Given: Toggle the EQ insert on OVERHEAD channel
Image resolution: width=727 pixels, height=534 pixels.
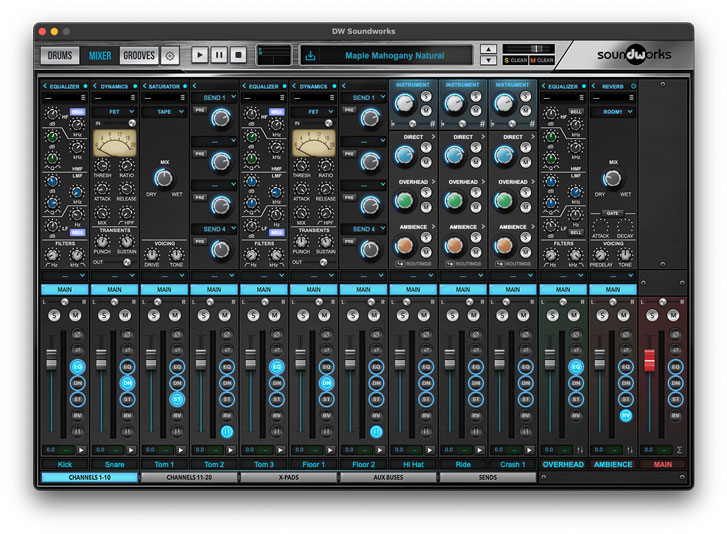Looking at the screenshot, I should pyautogui.click(x=576, y=367).
